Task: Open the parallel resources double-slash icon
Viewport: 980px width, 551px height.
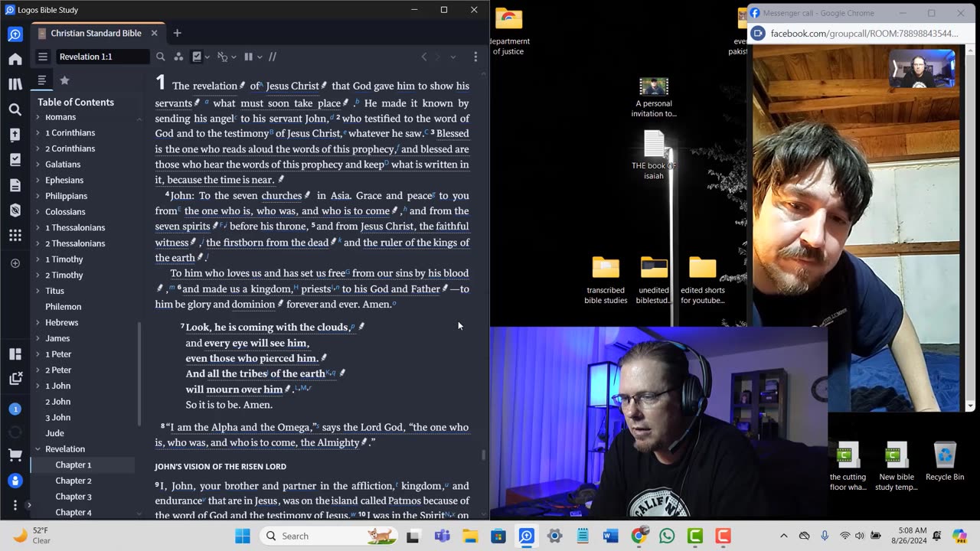Action: pos(273,57)
